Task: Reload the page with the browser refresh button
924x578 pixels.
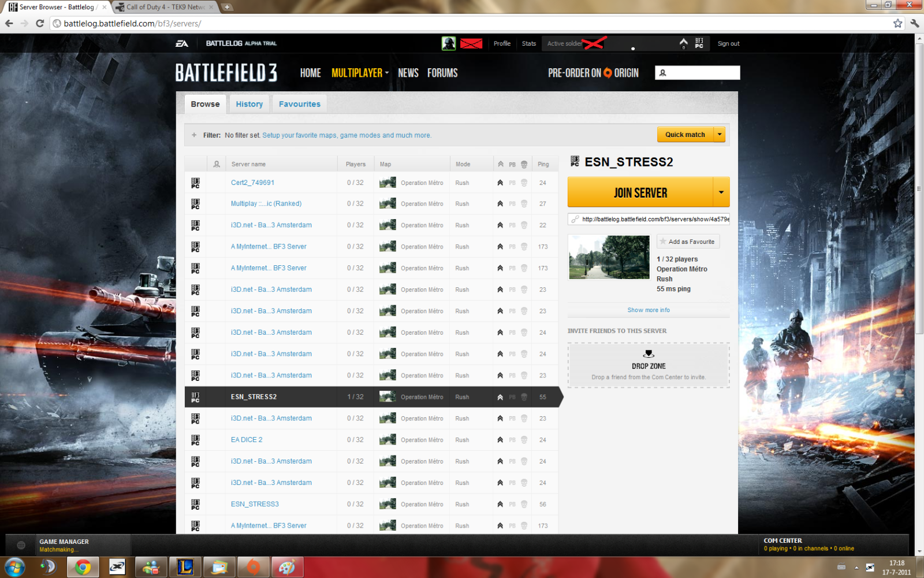Action: [40, 23]
